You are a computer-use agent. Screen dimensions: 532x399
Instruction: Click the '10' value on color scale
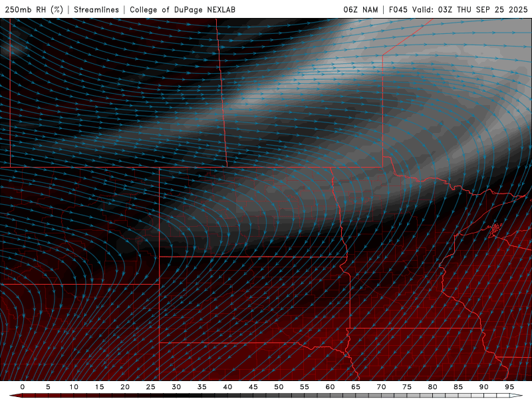(74, 387)
